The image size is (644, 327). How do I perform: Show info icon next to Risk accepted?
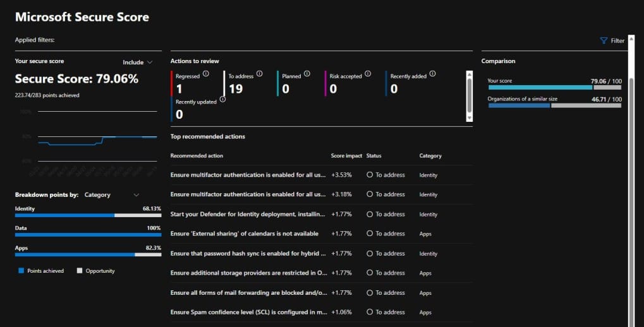(368, 74)
